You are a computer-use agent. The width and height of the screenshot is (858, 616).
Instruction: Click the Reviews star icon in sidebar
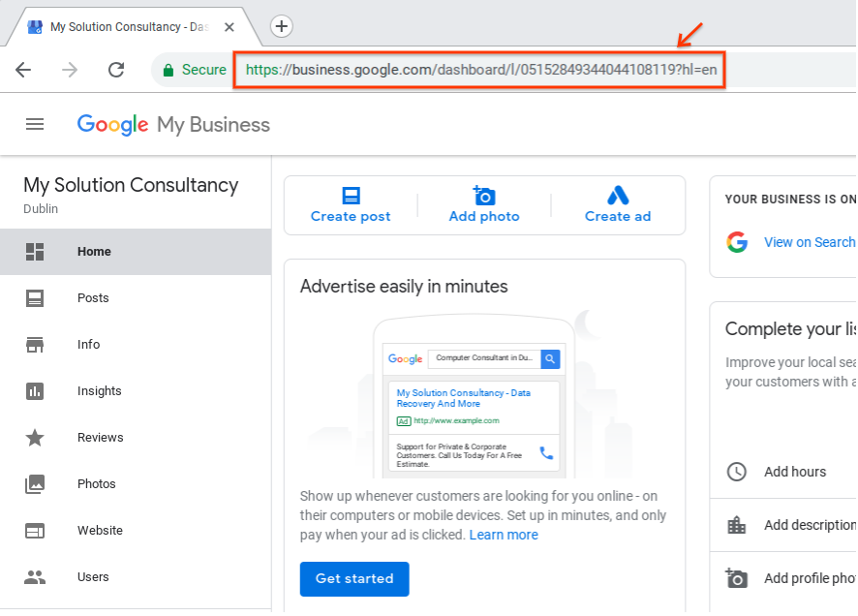[x=35, y=437]
